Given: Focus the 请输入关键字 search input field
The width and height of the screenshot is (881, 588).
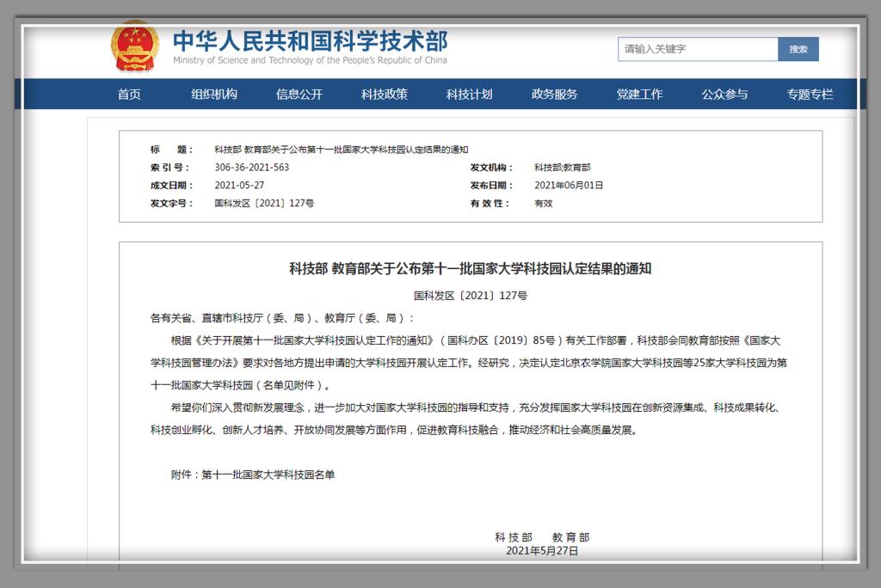Looking at the screenshot, I should (697, 49).
